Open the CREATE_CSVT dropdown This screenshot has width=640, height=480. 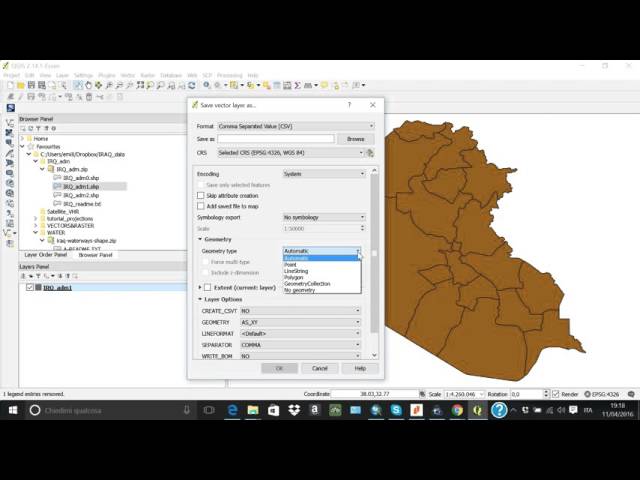300,311
